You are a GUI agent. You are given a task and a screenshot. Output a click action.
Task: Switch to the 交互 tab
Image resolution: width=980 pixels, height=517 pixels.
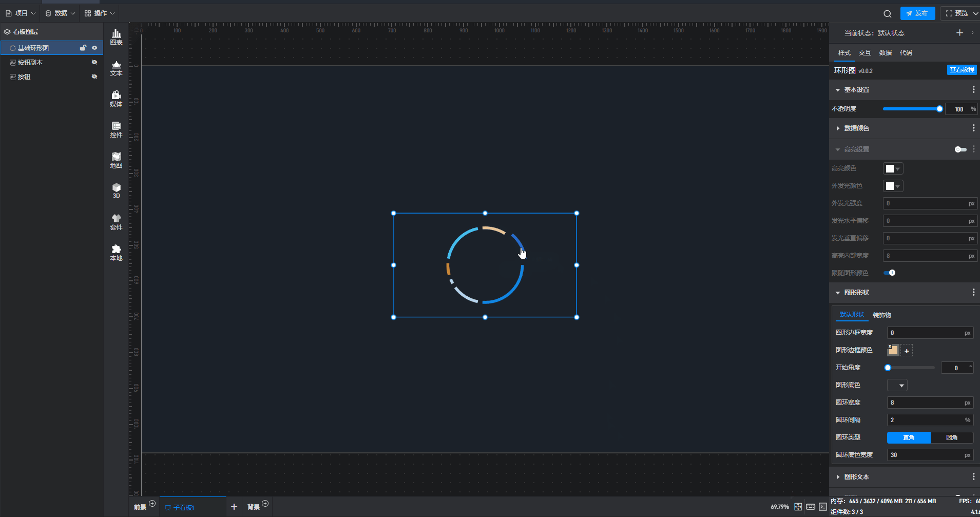pyautogui.click(x=864, y=53)
